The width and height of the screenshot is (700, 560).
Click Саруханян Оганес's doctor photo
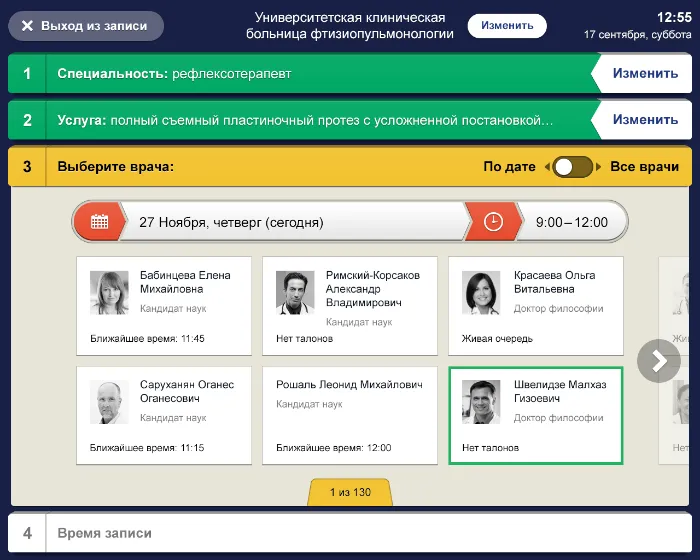(x=109, y=402)
